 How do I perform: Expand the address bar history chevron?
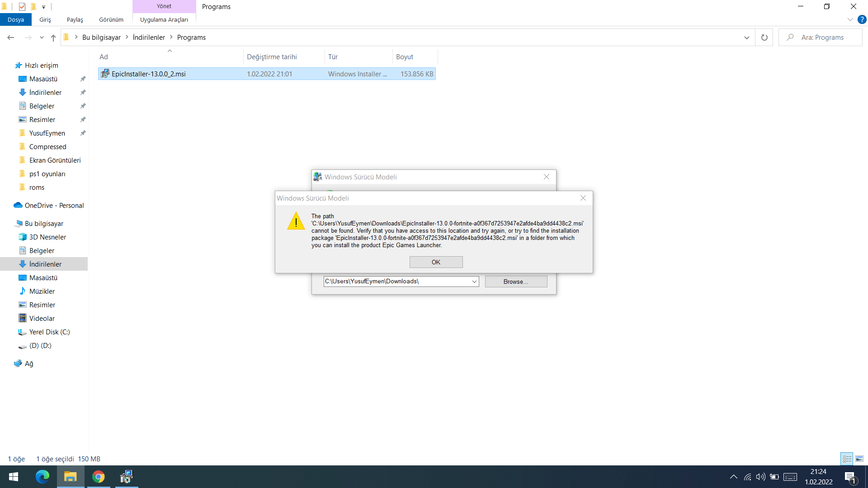pos(746,38)
